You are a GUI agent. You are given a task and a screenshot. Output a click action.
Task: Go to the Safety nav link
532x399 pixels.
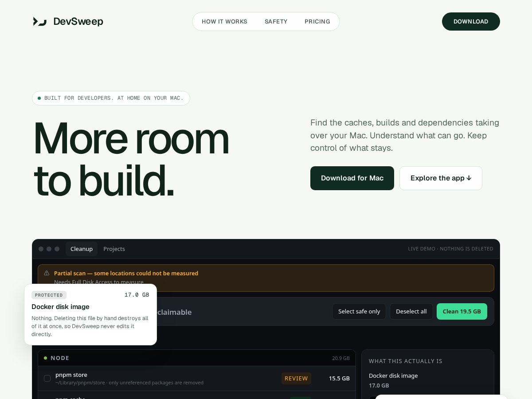[x=276, y=21]
